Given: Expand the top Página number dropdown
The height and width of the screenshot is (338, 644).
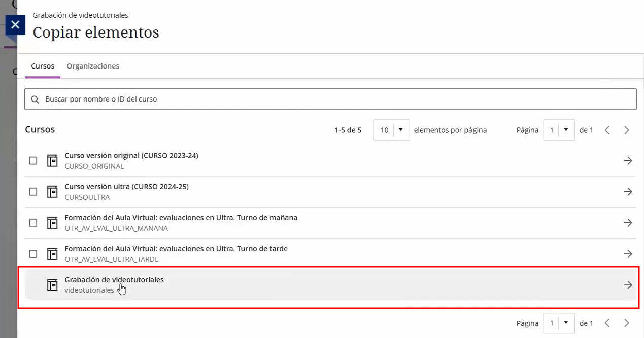Looking at the screenshot, I should pos(558,130).
